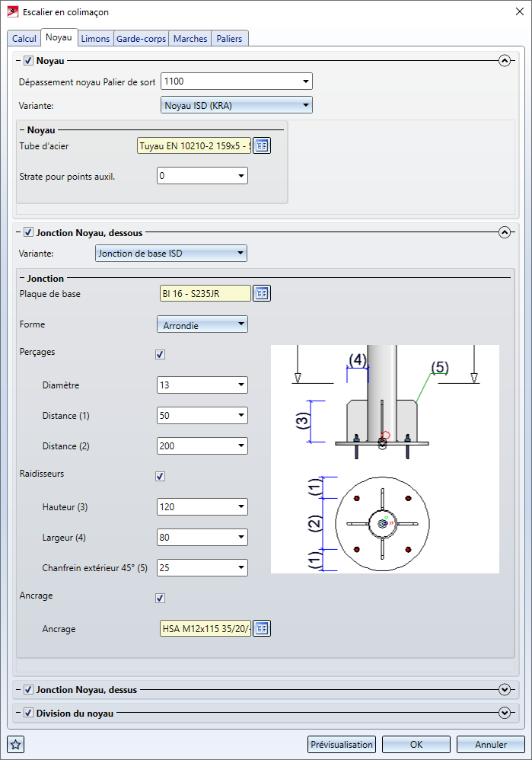Click the base plate diagram preview
Image resolution: width=532 pixels, height=760 pixels.
click(384, 458)
